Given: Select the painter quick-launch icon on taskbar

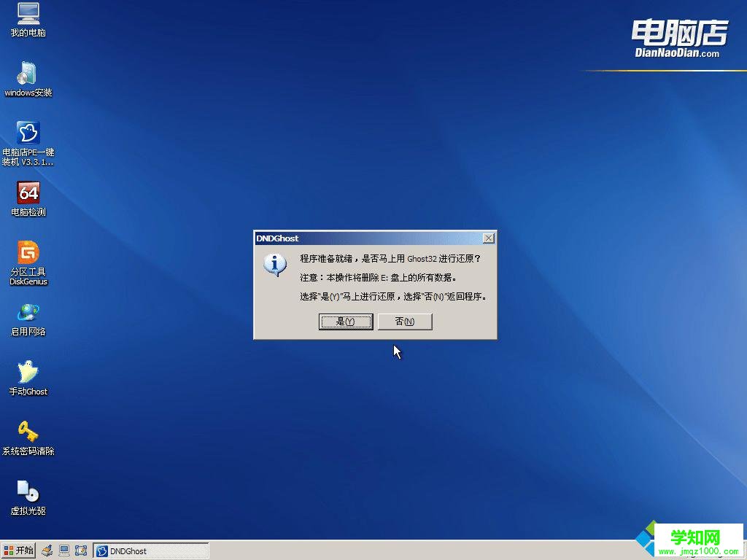Looking at the screenshot, I should (x=47, y=551).
